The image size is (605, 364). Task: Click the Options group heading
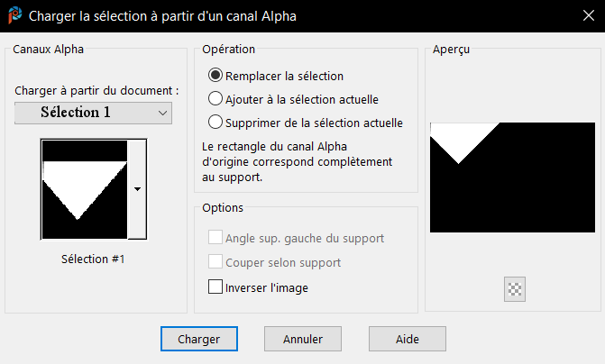[223, 207]
